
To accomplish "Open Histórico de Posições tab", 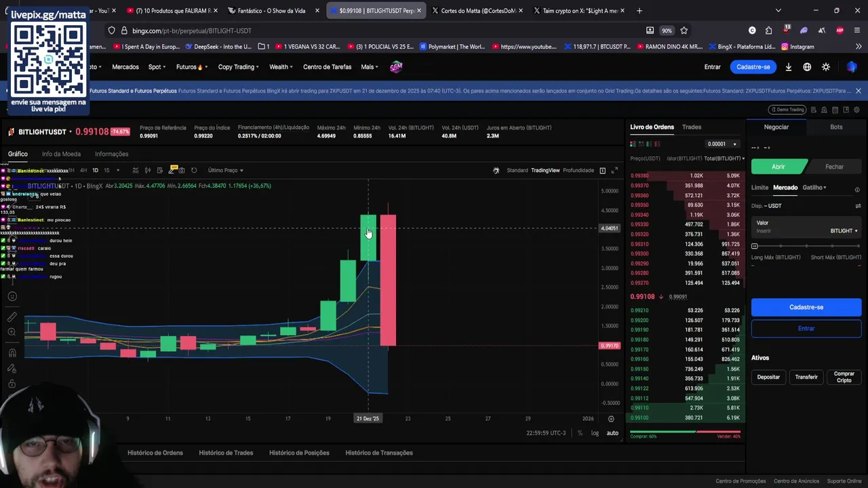I will pyautogui.click(x=299, y=453).
